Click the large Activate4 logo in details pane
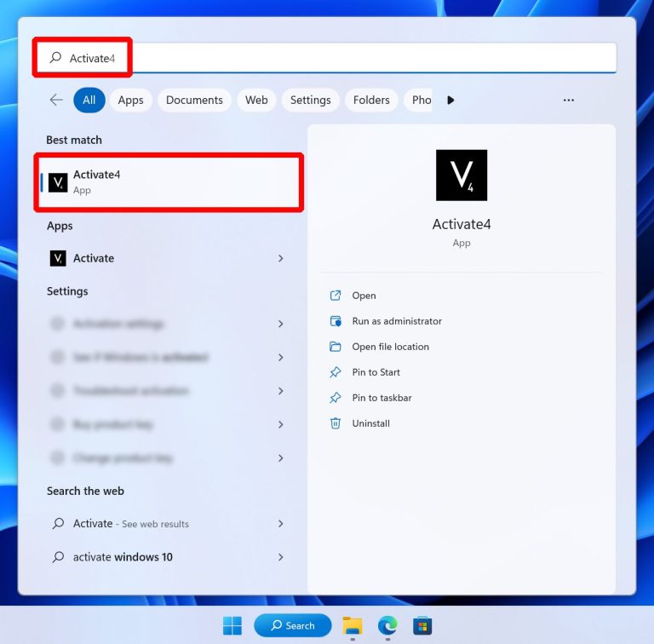Image resolution: width=654 pixels, height=644 pixels. 461,175
